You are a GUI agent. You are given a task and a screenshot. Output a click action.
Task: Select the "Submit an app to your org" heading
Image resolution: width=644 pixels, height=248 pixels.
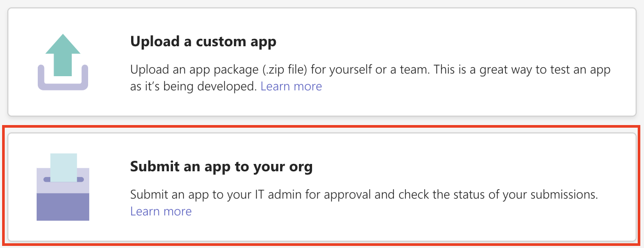221,167
